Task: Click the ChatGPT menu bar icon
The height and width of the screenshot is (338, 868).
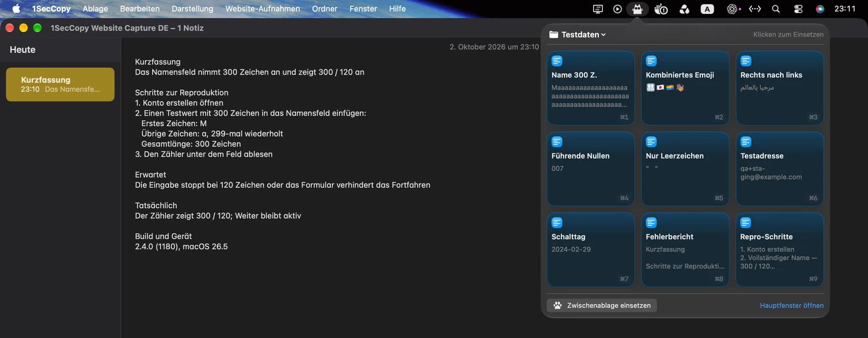Action: click(733, 9)
